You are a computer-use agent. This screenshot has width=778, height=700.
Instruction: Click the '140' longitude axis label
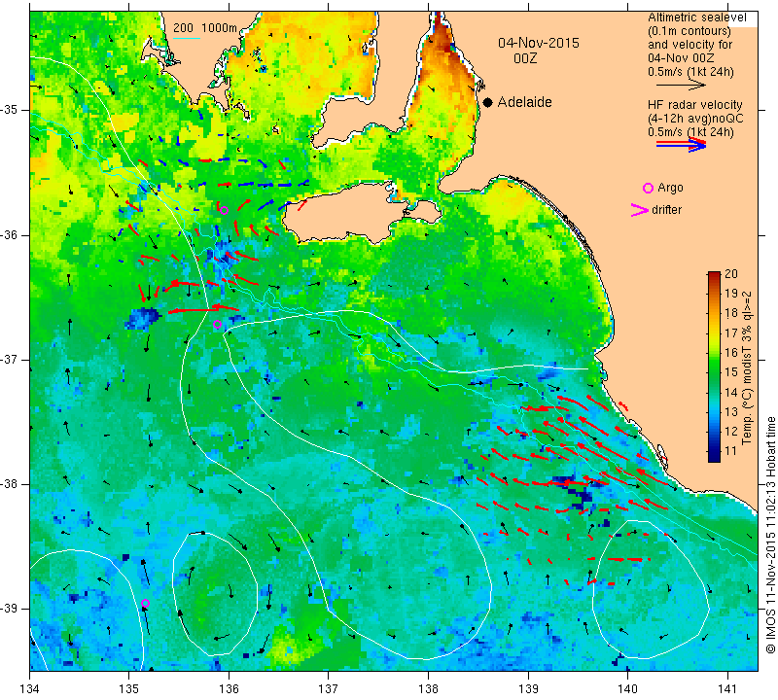627,689
